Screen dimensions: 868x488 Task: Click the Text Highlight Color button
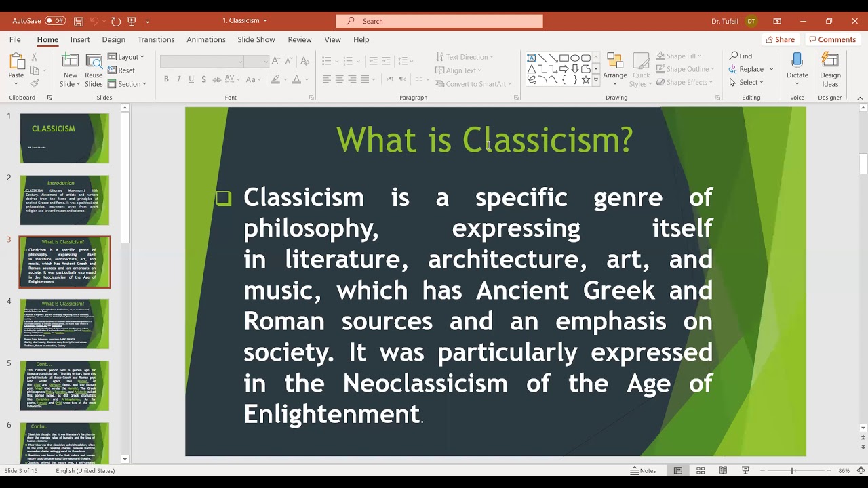275,79
